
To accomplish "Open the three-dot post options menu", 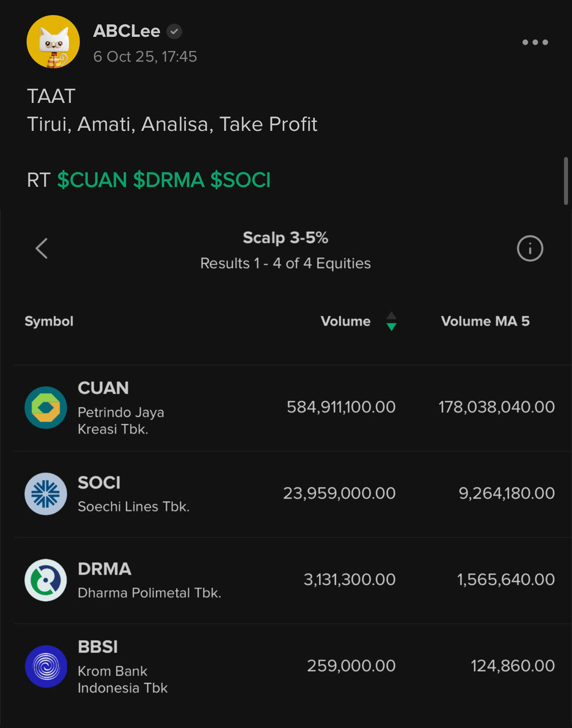I will [x=535, y=42].
